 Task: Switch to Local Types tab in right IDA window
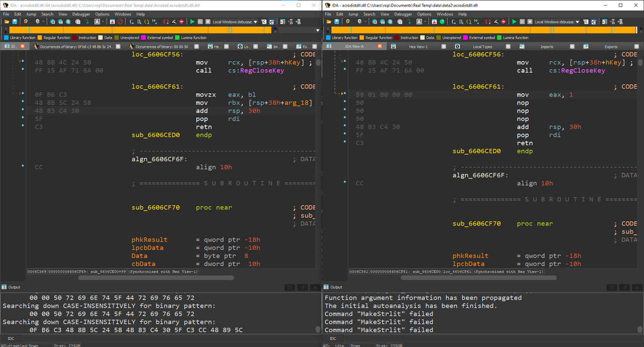(482, 46)
